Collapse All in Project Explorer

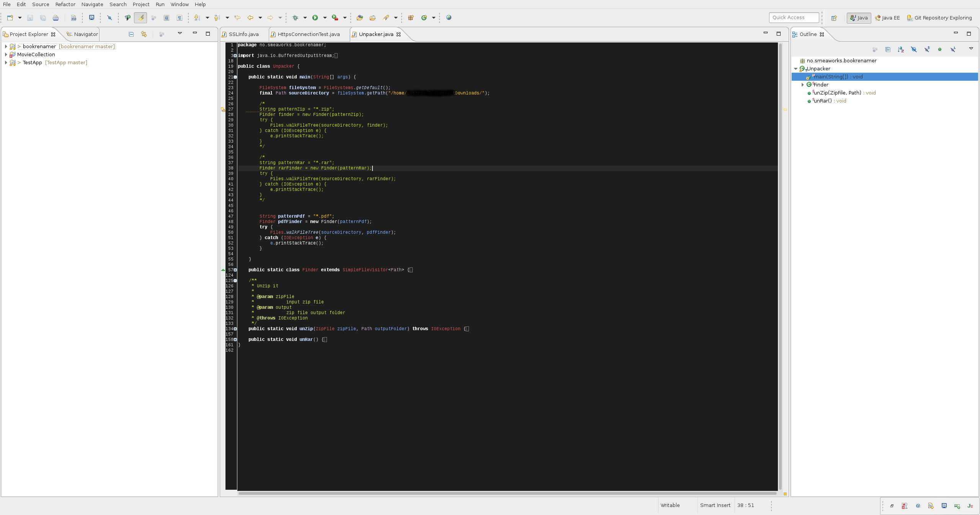coord(131,34)
